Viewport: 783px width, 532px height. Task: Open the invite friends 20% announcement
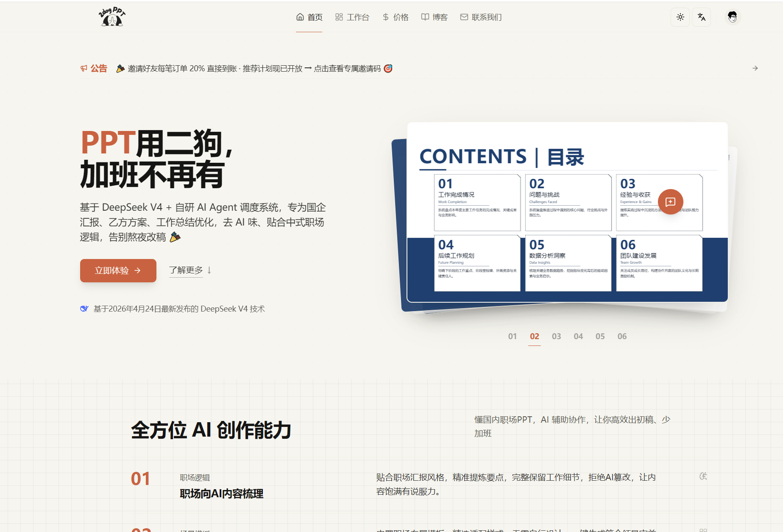coord(254,68)
